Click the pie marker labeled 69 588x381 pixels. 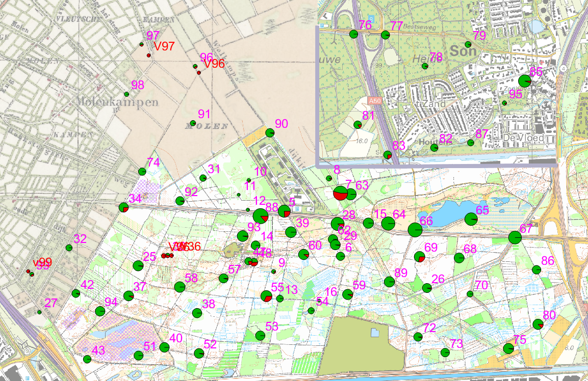pyautogui.click(x=420, y=256)
